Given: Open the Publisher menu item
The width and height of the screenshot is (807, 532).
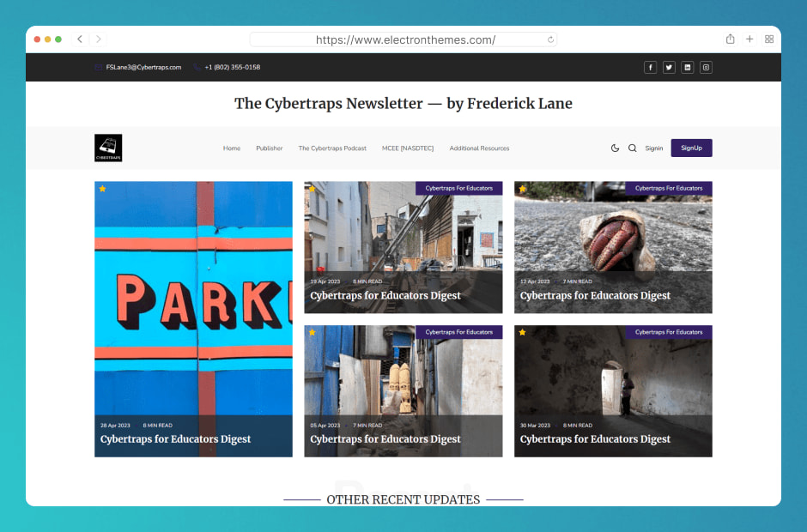Looking at the screenshot, I should 270,148.
